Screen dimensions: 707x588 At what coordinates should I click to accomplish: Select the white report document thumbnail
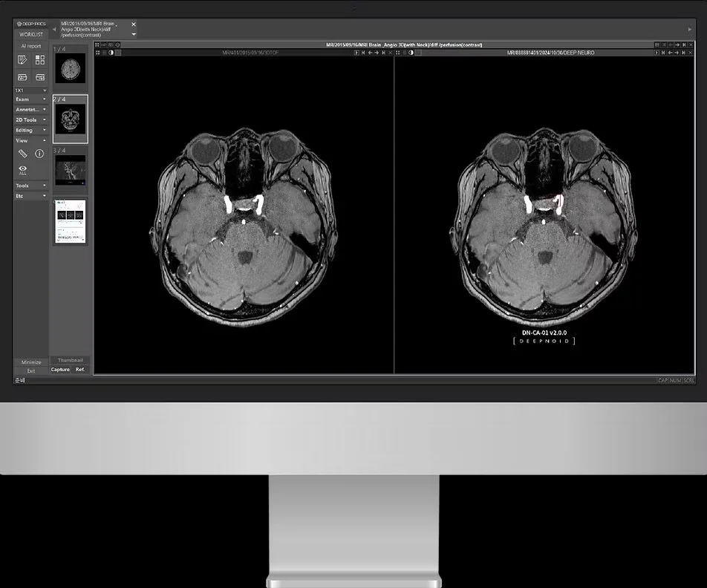point(71,221)
